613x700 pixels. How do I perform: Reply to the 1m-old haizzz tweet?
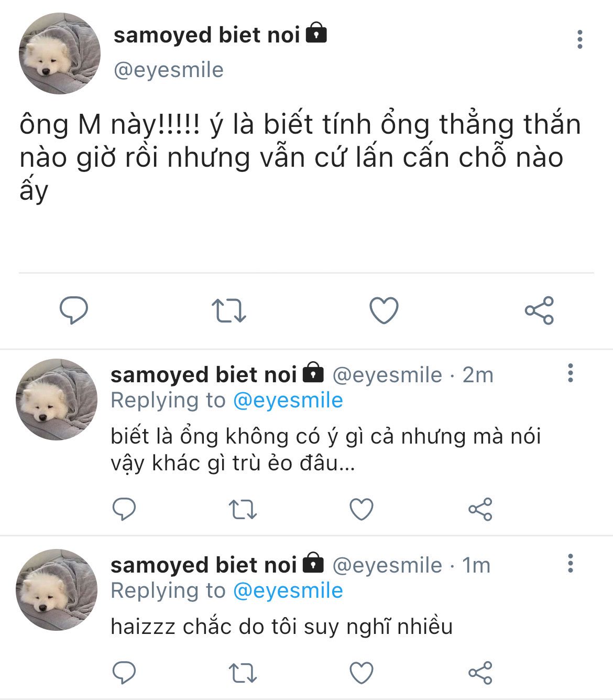(124, 672)
